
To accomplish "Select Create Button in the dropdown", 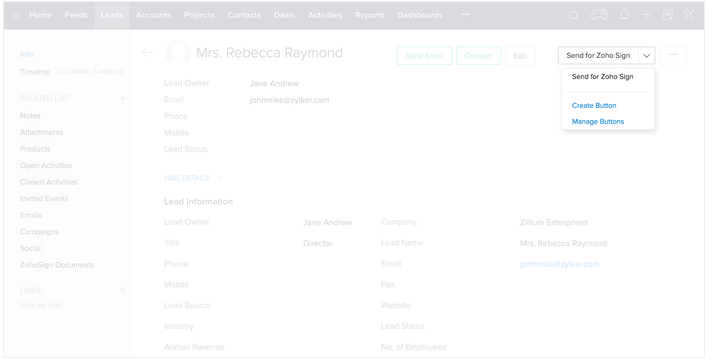I will 594,105.
